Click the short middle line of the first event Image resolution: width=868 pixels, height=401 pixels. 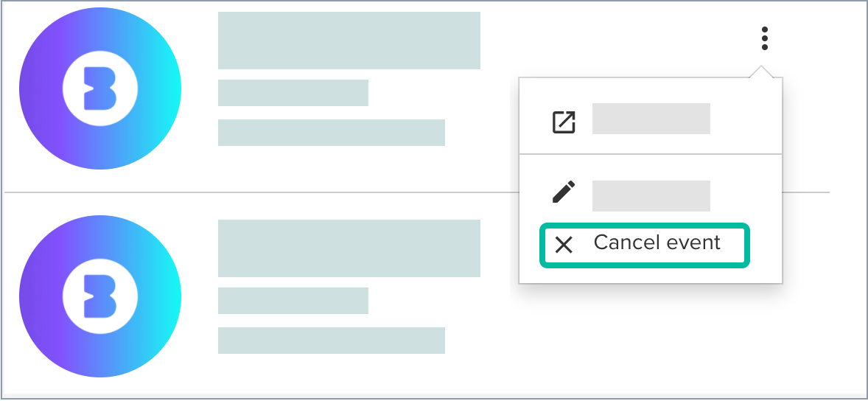tap(293, 93)
